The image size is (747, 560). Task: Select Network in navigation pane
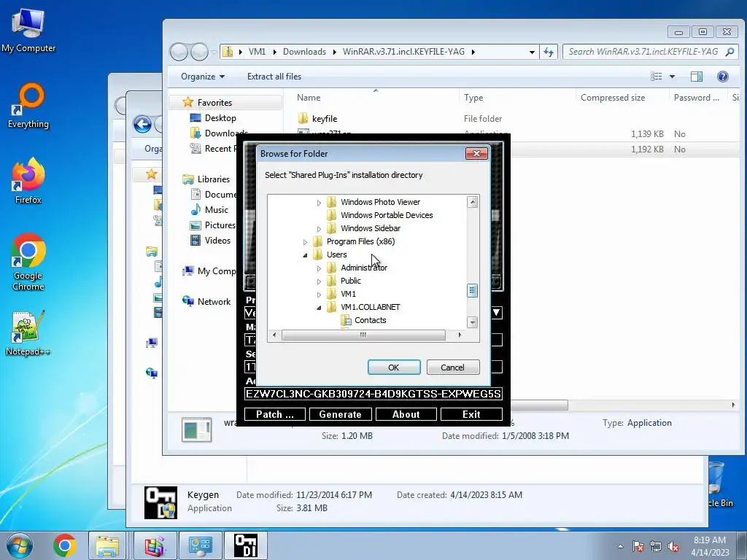(x=214, y=302)
